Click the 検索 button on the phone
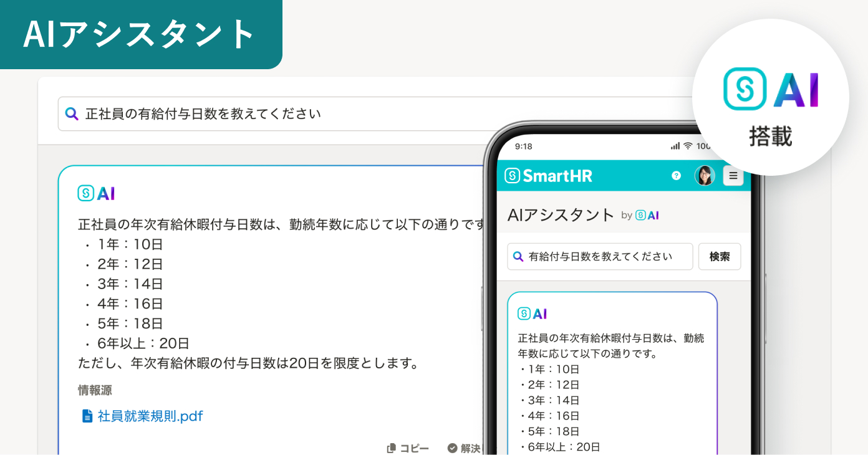 pos(720,256)
